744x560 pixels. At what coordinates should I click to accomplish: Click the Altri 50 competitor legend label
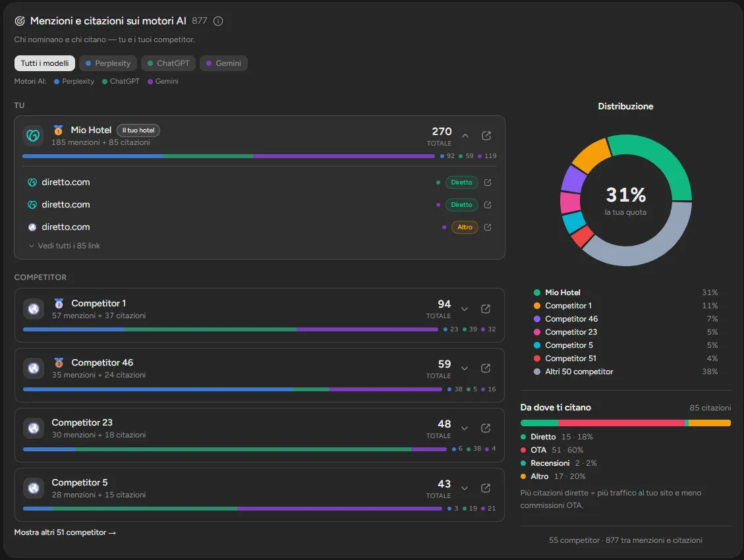tap(579, 372)
